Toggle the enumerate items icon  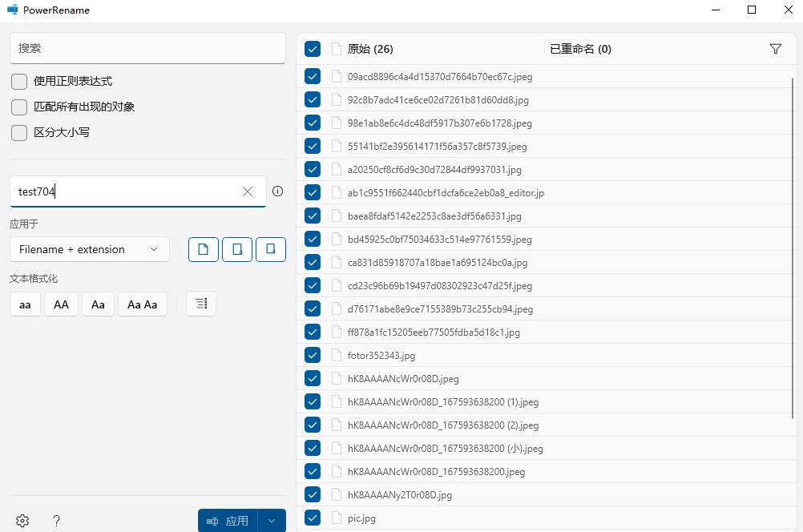click(x=201, y=304)
